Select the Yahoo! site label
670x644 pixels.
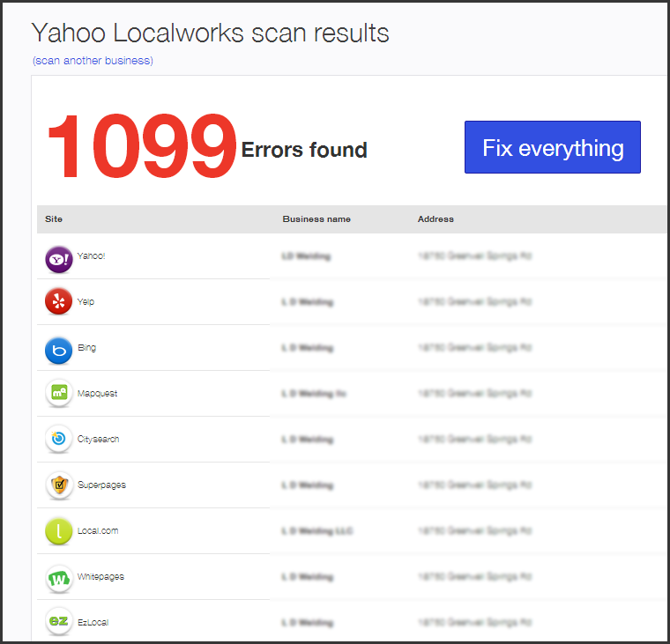point(91,255)
